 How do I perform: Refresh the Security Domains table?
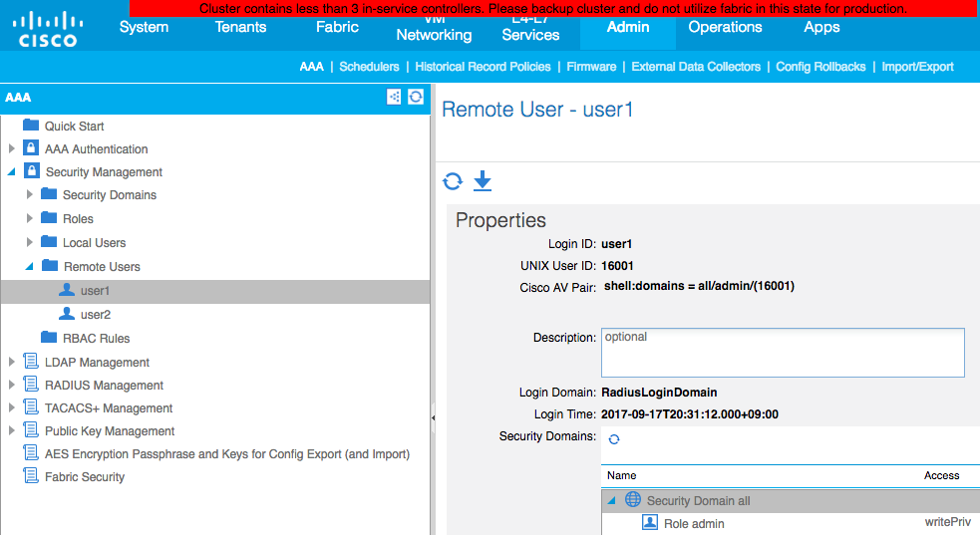point(614,439)
